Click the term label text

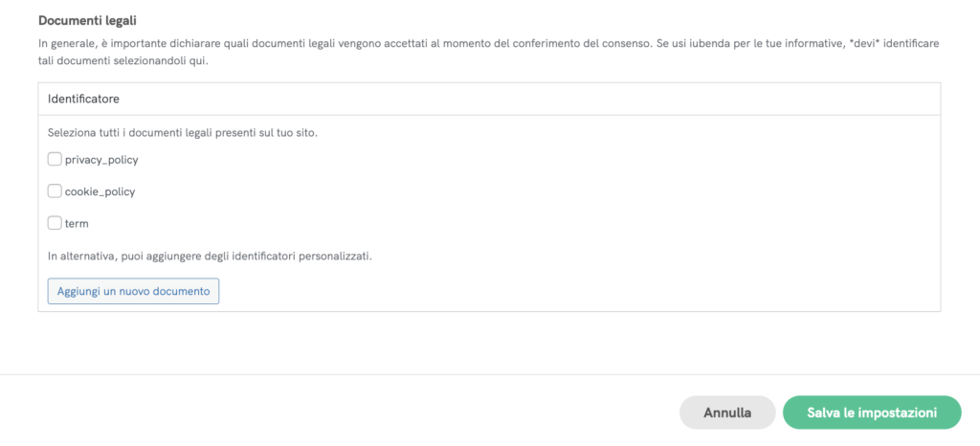(77, 223)
